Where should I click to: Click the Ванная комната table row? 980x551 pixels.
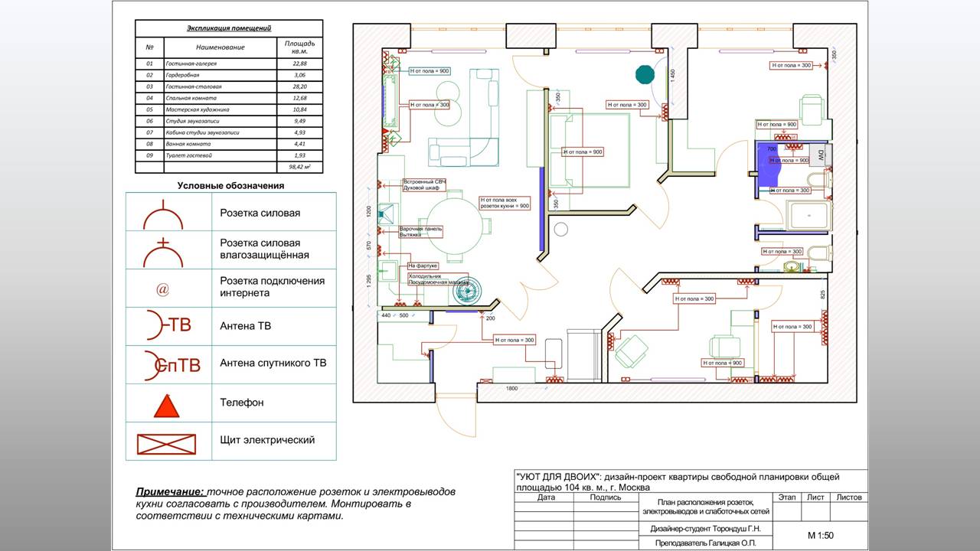tap(229, 144)
